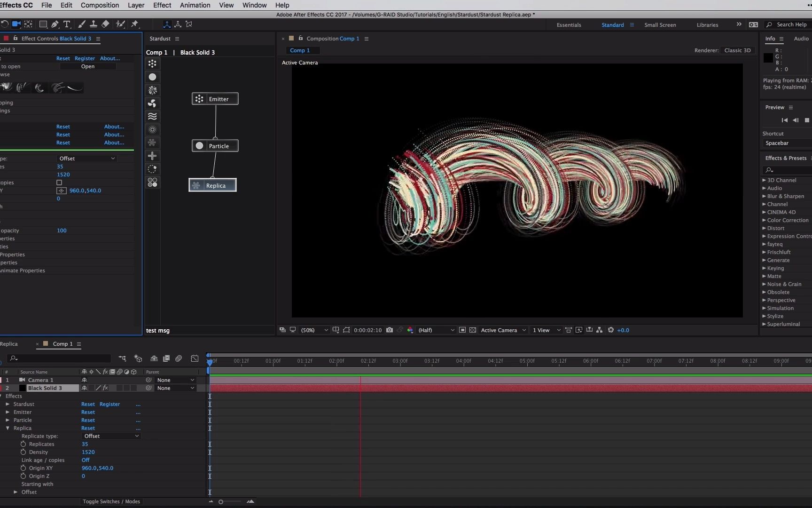Click the timeline zoom slider handle
Viewport: 812px width, 508px height.
pos(221,502)
